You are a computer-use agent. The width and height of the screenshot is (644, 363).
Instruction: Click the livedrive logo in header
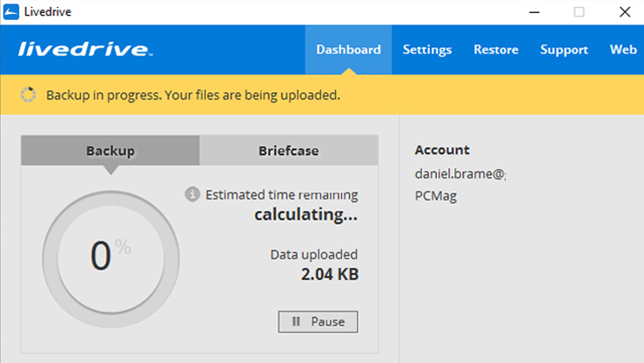pos(85,50)
